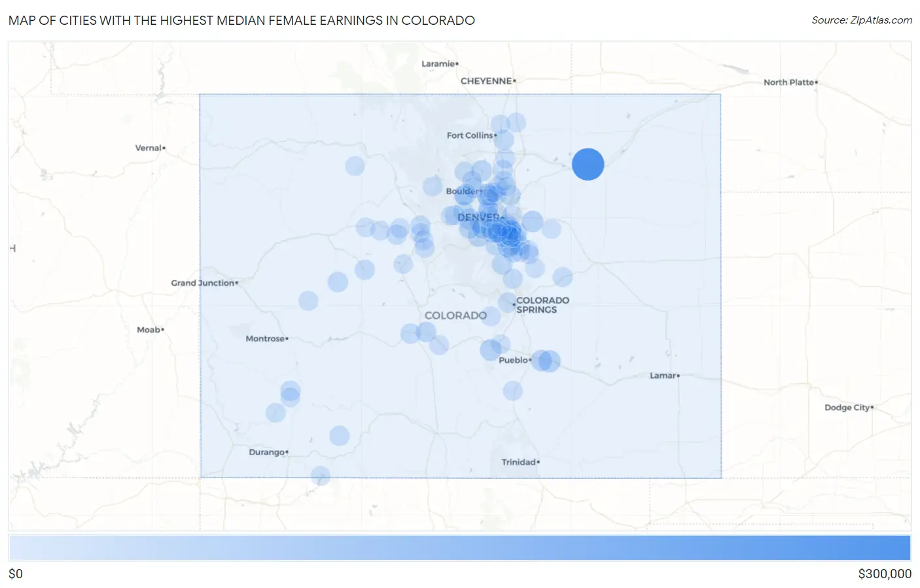This screenshot has width=920, height=588.
Task: Click the Montrose city label
Action: click(x=265, y=339)
